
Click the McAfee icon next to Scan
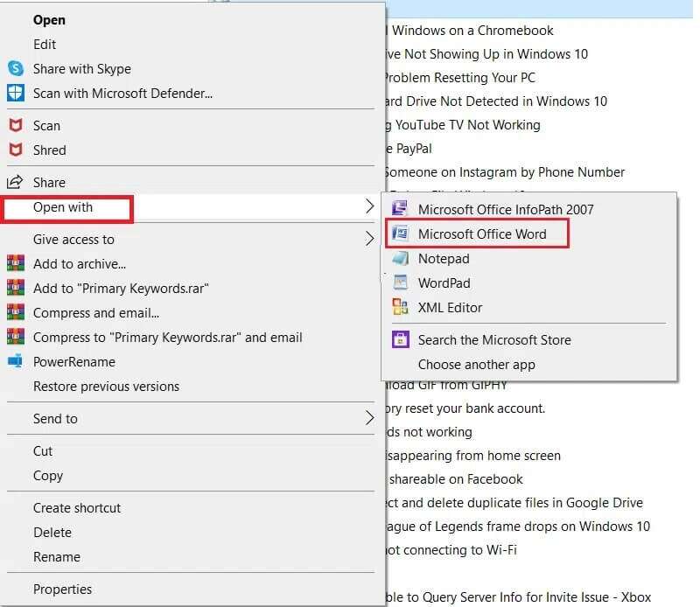(x=16, y=125)
